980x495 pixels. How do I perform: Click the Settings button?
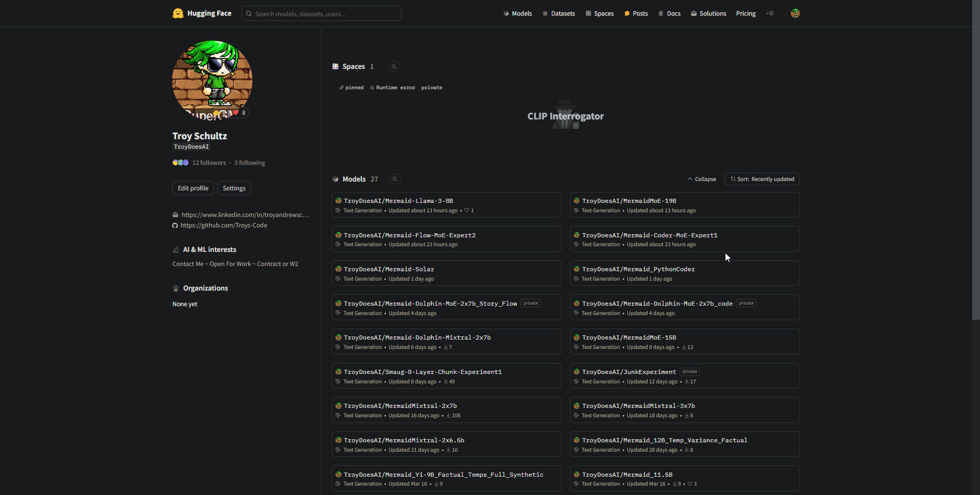pos(234,188)
